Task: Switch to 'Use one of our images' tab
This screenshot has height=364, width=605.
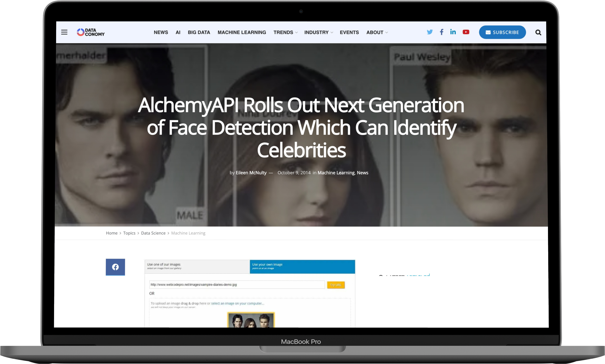Action: 197,266
